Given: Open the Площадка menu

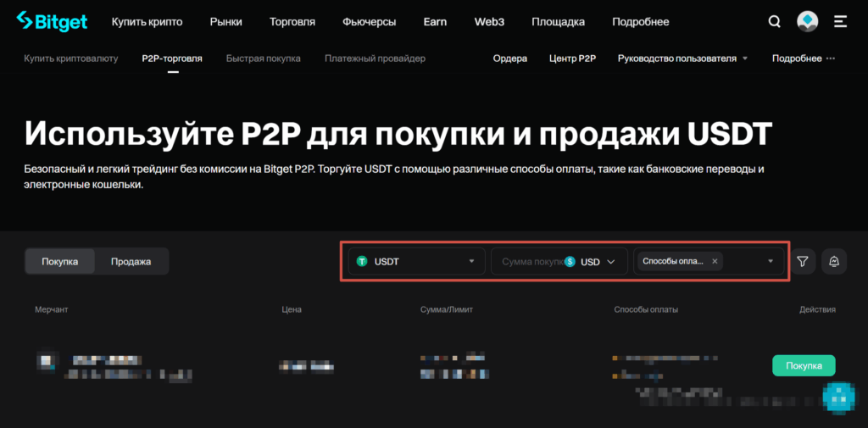Looking at the screenshot, I should coord(558,22).
